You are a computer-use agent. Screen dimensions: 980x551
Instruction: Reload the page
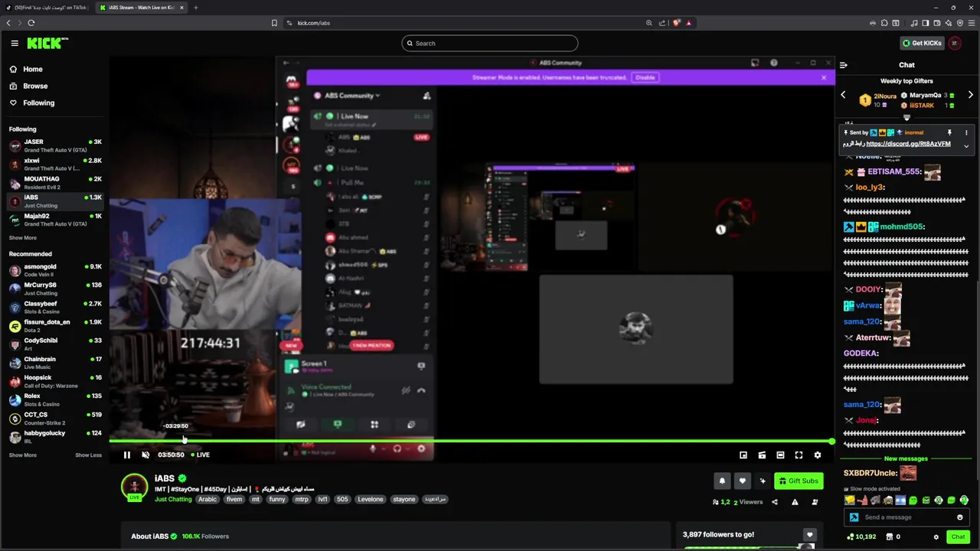tap(31, 23)
